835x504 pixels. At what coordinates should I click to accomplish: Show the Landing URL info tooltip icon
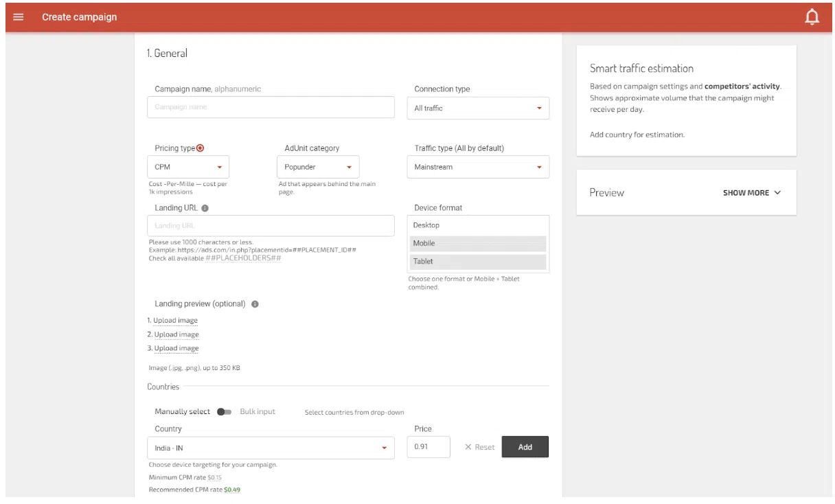[x=205, y=208]
